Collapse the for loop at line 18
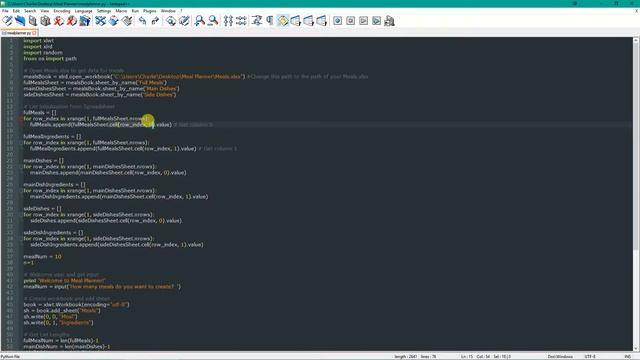The image size is (640, 360). pyautogui.click(x=20, y=143)
